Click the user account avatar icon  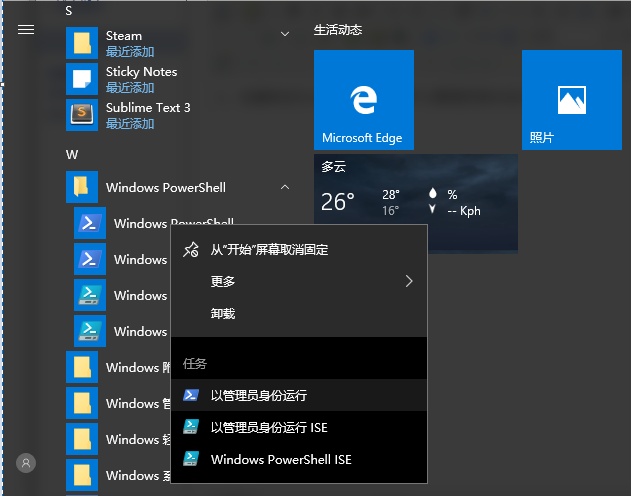(26, 463)
